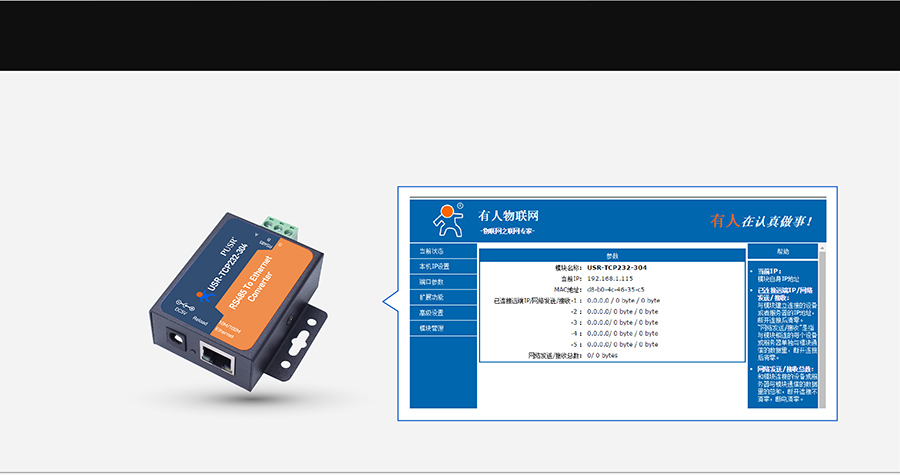Click the total bytes value 0/ 0 bytes

click(x=602, y=356)
